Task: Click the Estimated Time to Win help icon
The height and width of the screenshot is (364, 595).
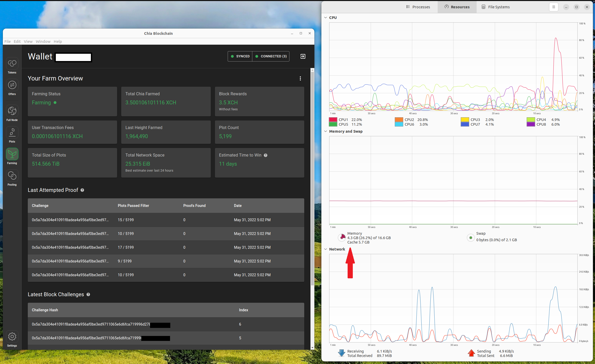Action: 266,155
